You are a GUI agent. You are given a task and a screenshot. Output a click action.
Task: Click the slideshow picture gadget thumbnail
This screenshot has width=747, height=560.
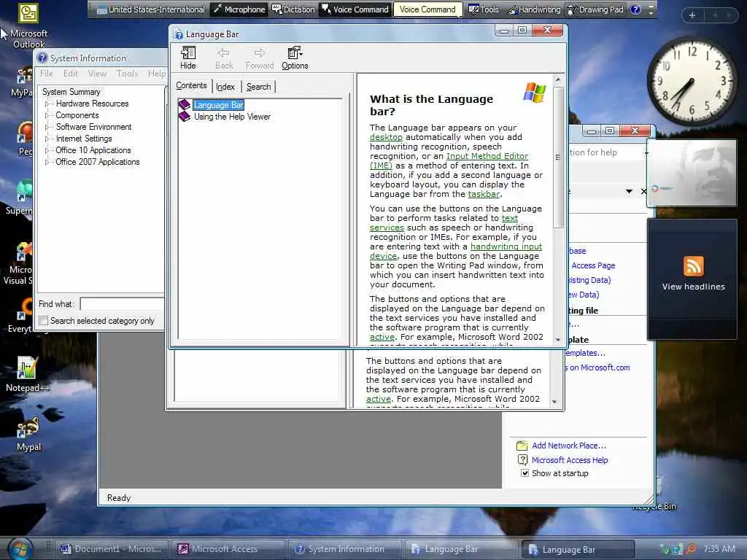point(692,172)
